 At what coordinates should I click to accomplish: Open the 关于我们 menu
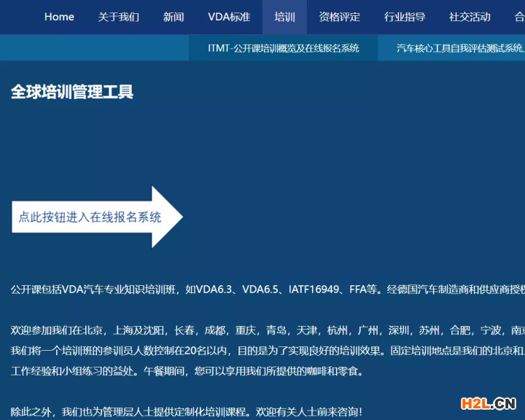pyautogui.click(x=118, y=17)
